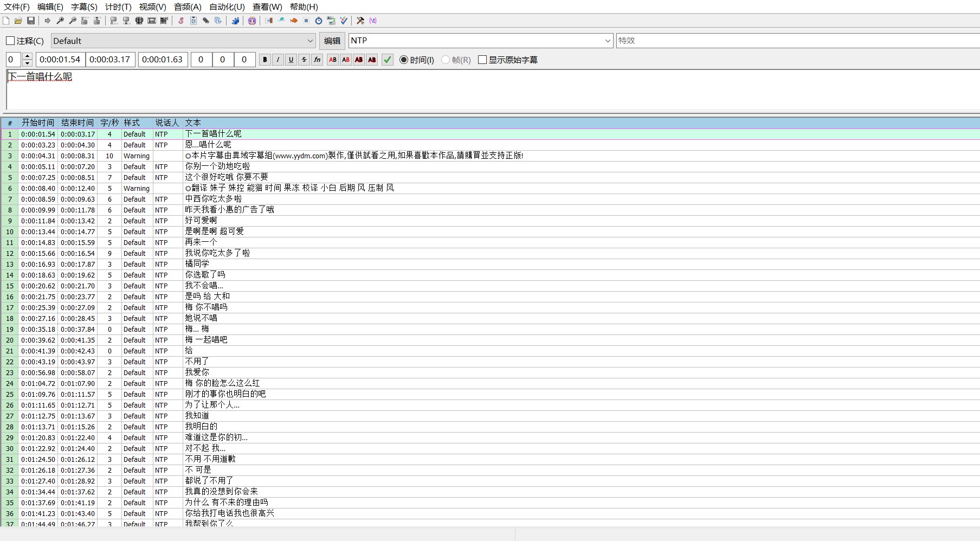
Task: Set shadow color AB button
Action: (x=372, y=60)
